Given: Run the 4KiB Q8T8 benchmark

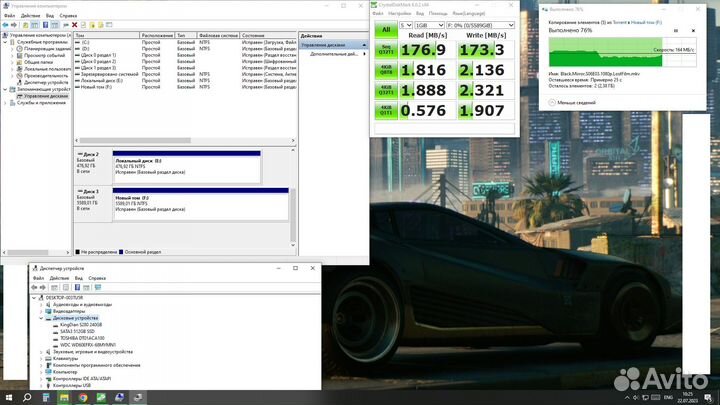Looking at the screenshot, I should 386,70.
